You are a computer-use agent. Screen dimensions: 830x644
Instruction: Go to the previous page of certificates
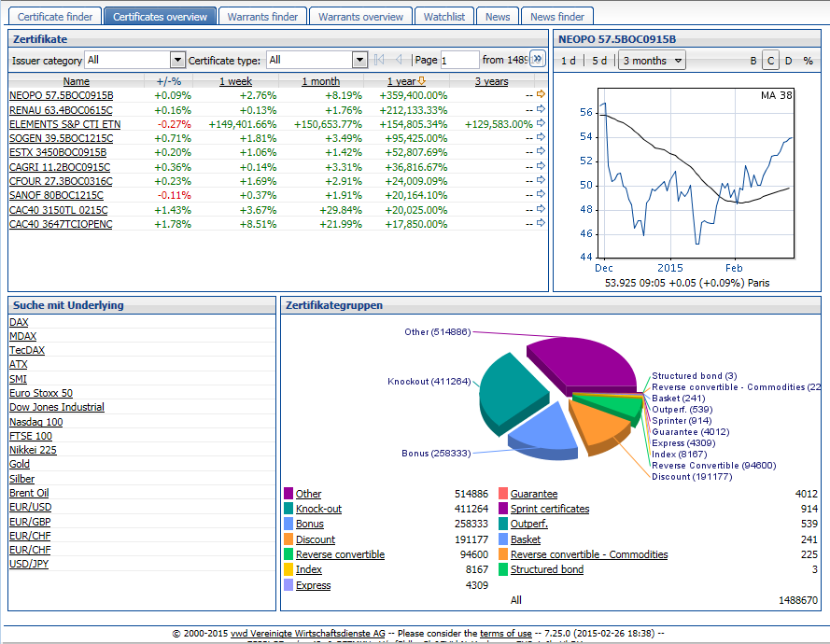click(x=399, y=60)
